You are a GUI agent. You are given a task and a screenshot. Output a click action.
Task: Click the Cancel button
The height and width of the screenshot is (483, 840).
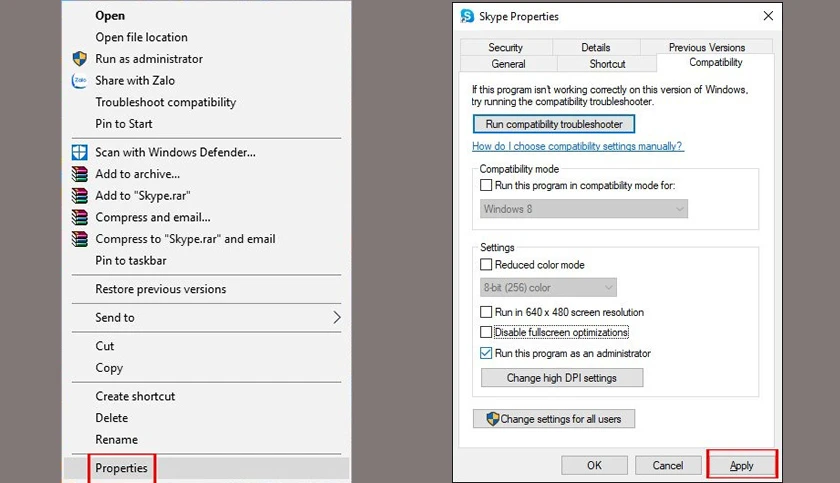tap(668, 465)
